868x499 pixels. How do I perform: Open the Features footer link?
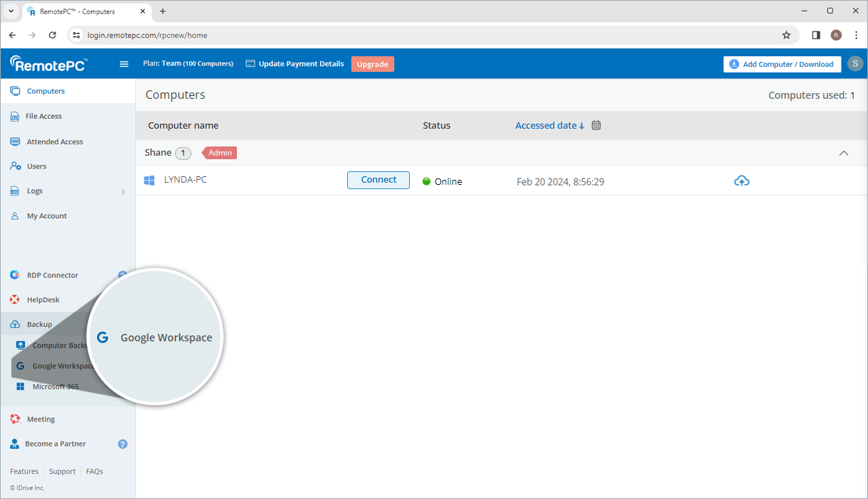(24, 471)
